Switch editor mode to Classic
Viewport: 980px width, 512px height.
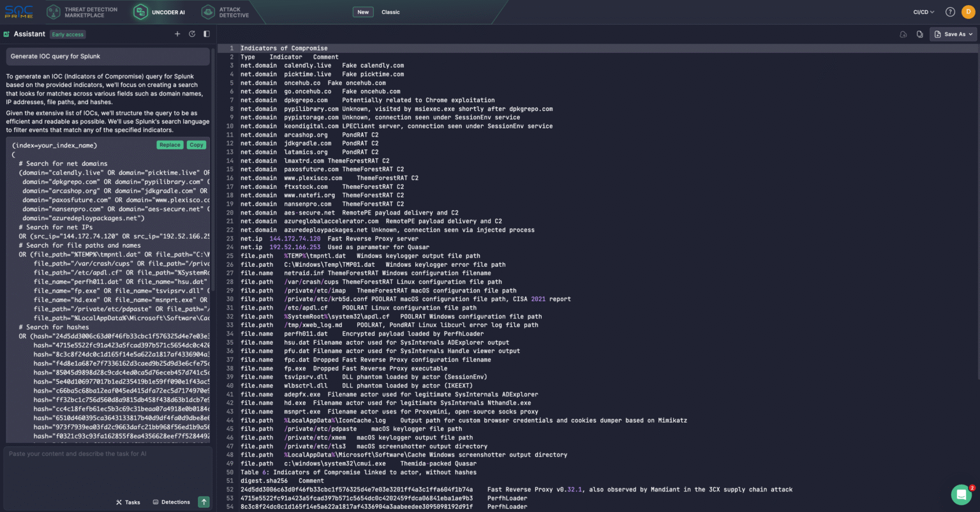click(x=390, y=11)
